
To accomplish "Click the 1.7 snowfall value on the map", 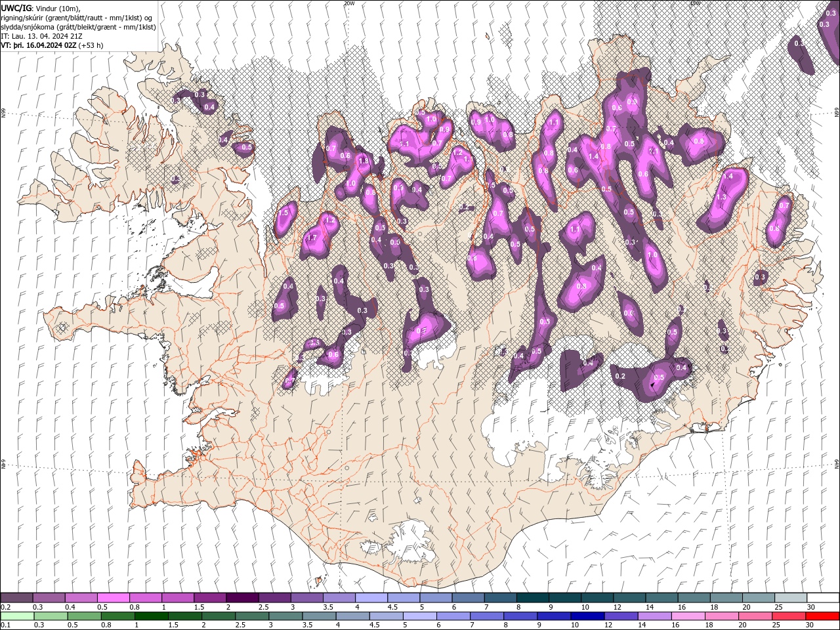I will [x=312, y=238].
